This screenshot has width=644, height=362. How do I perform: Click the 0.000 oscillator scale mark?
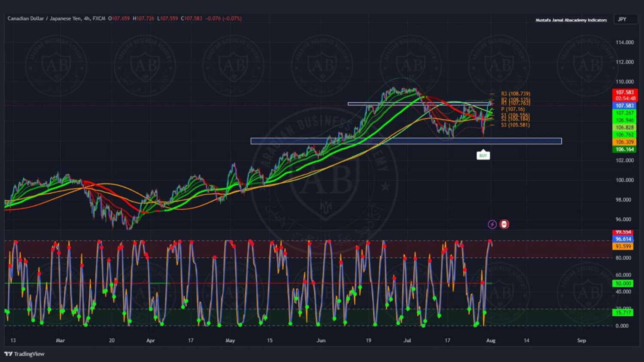[x=622, y=326]
